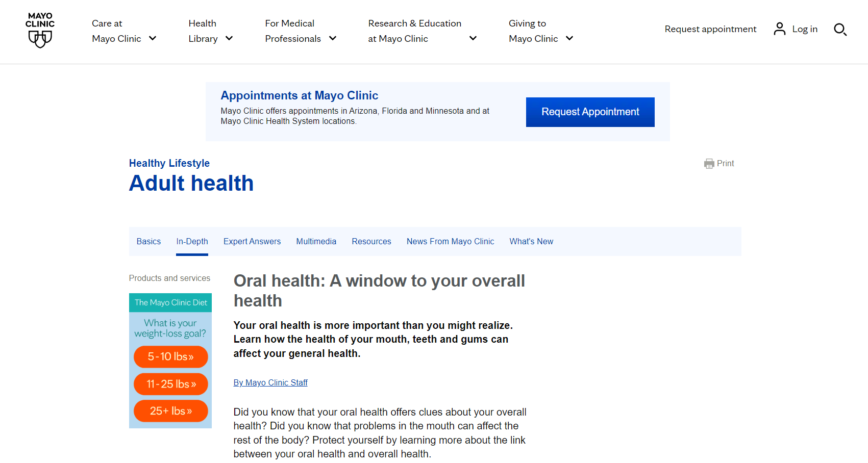Select the In-Depth tab
Image resolution: width=868 pixels, height=463 pixels.
192,241
